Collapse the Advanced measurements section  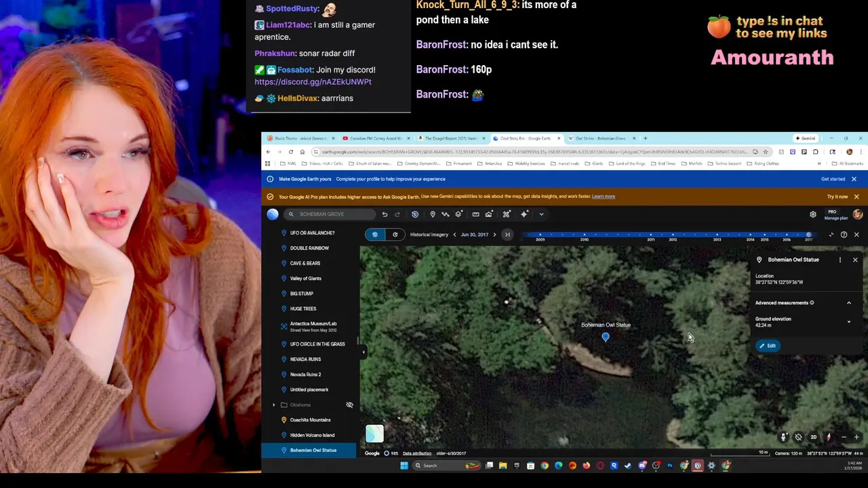(x=848, y=303)
